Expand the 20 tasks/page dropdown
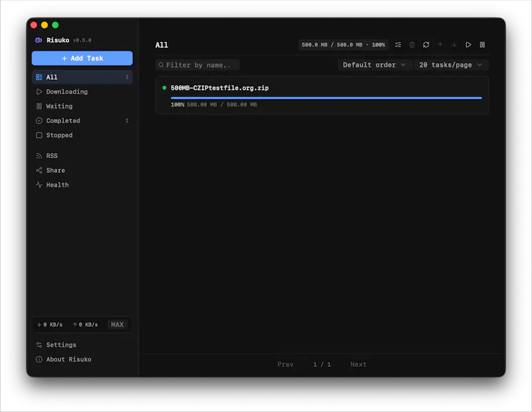 click(x=451, y=64)
